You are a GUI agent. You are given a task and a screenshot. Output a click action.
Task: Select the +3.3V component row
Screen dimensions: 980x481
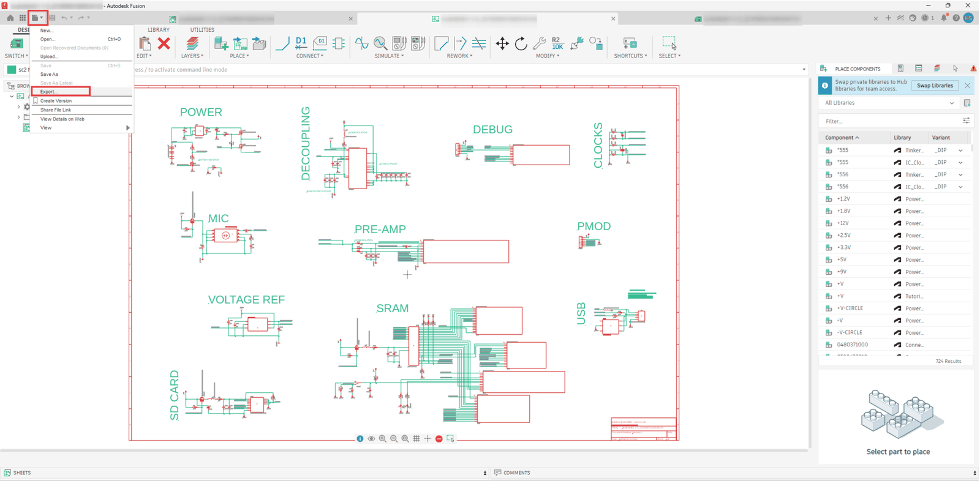point(895,248)
